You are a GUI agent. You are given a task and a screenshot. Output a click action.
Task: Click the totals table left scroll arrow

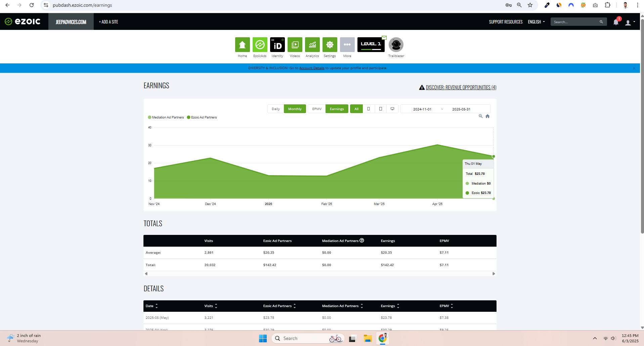(x=146, y=274)
